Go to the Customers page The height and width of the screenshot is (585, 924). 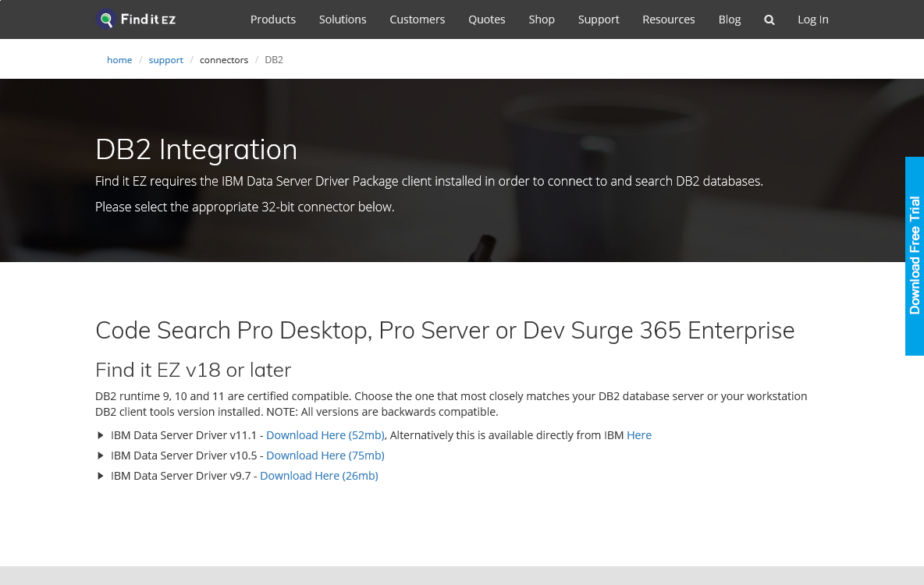[x=418, y=19]
